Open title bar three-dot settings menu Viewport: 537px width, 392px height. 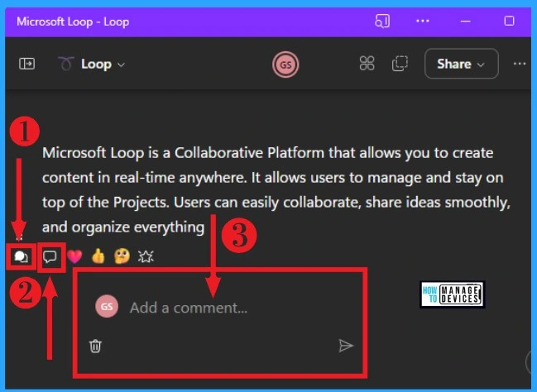coord(423,22)
